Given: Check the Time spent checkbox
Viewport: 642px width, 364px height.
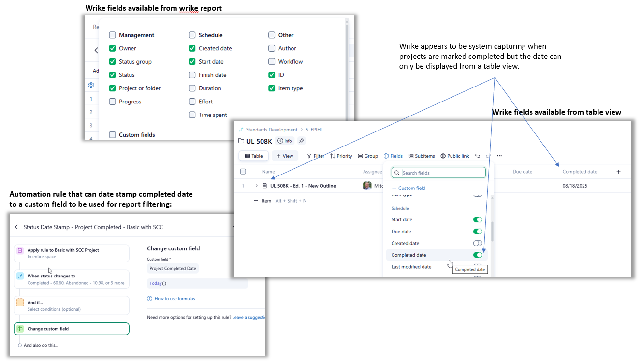Looking at the screenshot, I should (192, 115).
